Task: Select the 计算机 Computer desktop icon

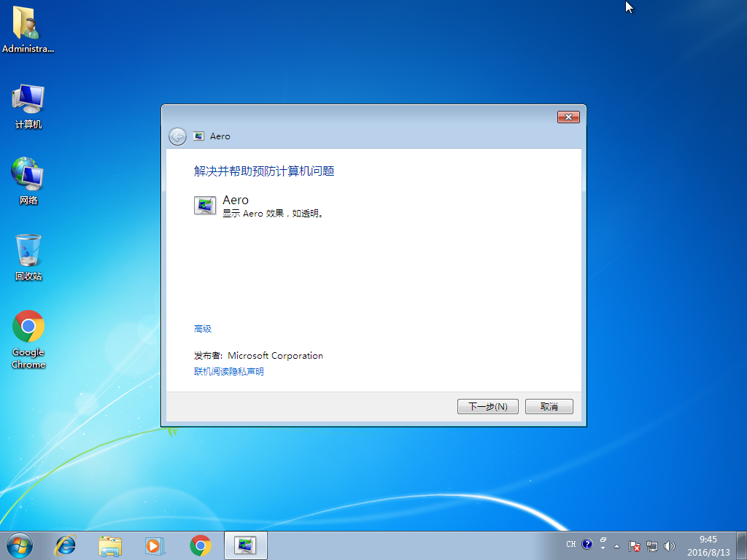Action: click(x=28, y=106)
